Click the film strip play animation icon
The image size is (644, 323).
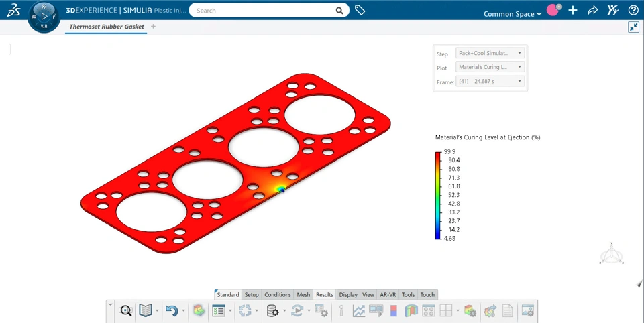(x=376, y=311)
